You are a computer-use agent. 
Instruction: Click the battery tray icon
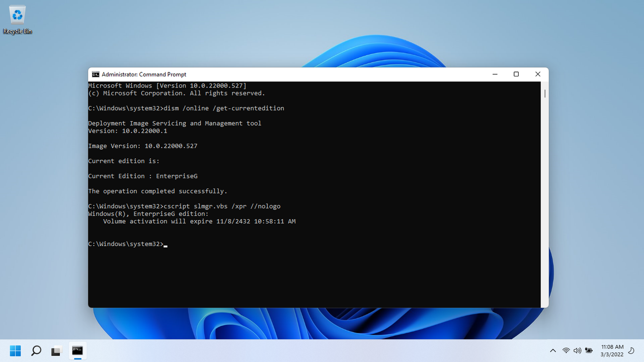coord(588,350)
